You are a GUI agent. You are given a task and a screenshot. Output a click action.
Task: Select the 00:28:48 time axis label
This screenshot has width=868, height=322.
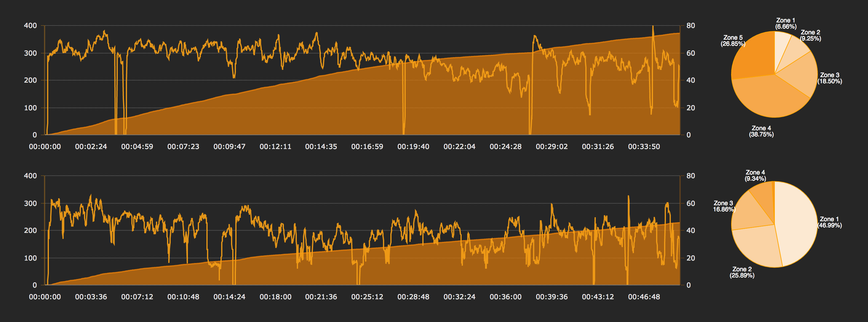413,297
